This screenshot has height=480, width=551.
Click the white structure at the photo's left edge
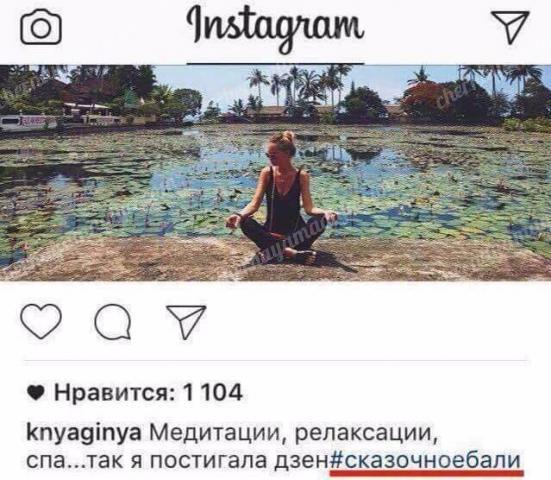[28, 123]
